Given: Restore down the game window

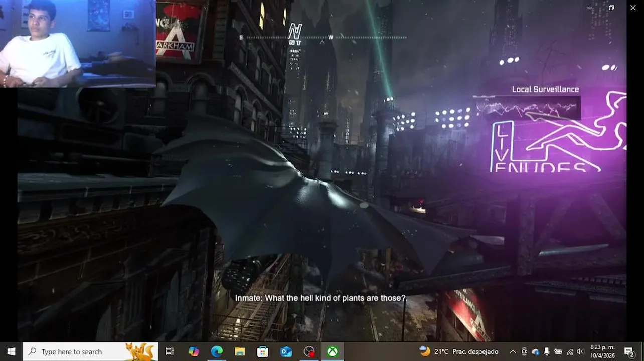Looking at the screenshot, I should point(611,8).
